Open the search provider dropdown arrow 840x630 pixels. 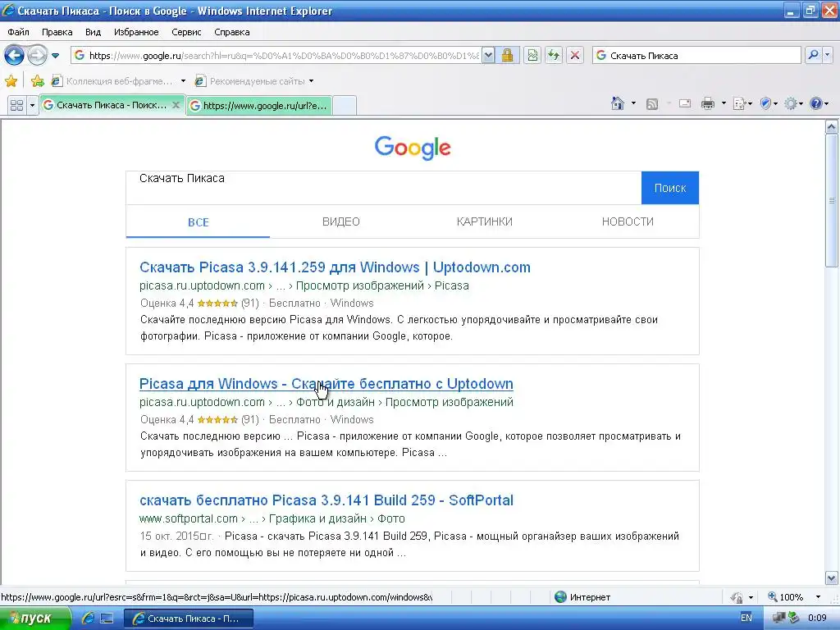(x=828, y=55)
